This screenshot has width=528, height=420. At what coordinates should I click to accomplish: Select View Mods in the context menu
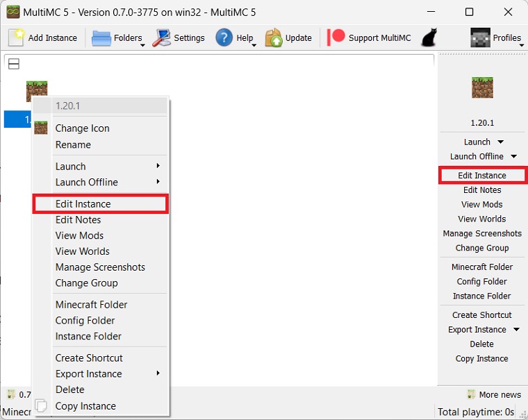pyautogui.click(x=100, y=235)
